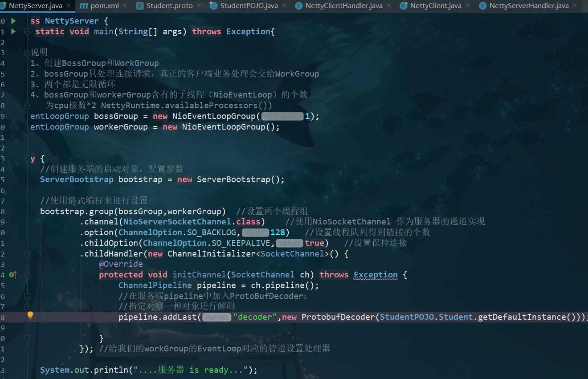Click the Maven icon on the pom.xml tab
588x379 pixels.
coord(83,6)
